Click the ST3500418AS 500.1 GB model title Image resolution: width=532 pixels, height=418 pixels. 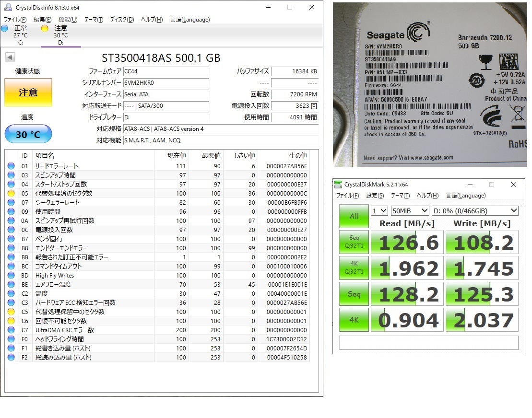click(x=161, y=58)
